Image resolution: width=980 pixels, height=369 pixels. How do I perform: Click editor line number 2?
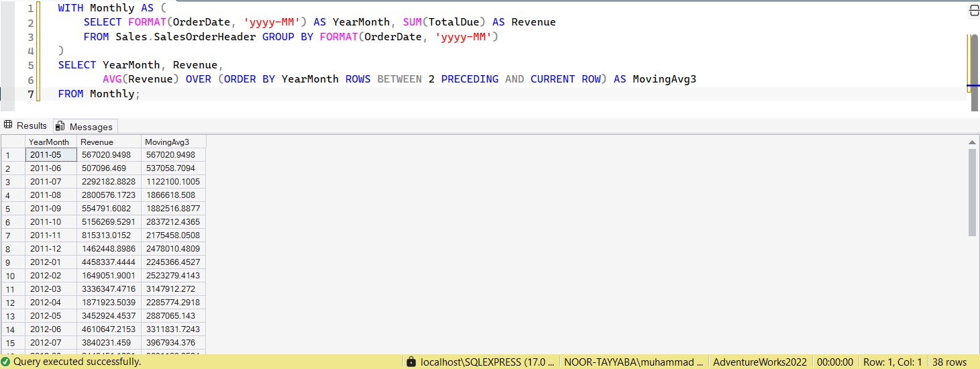(x=30, y=22)
